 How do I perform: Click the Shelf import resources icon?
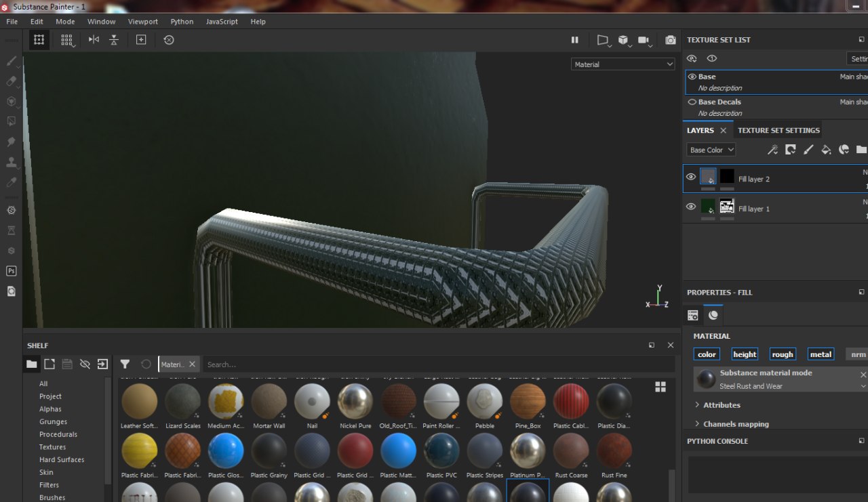[102, 364]
